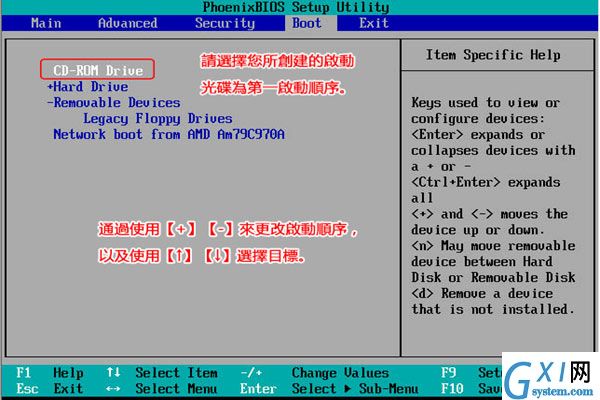Screen dimensions: 600x400
Task: Click the Enter Select Sub-Menu hint
Action: (329, 389)
